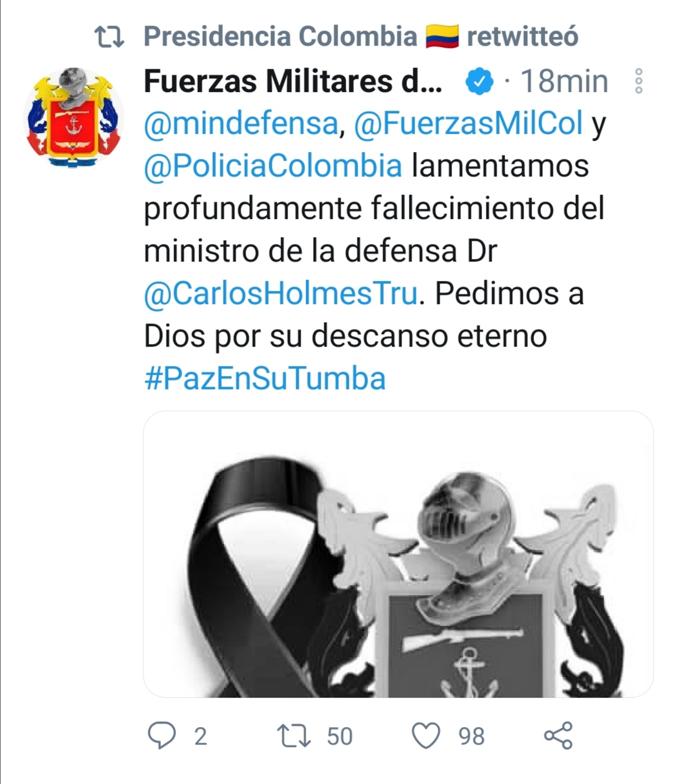Retweet using the arrows icon beside 50
676x784 pixels.
294,736
